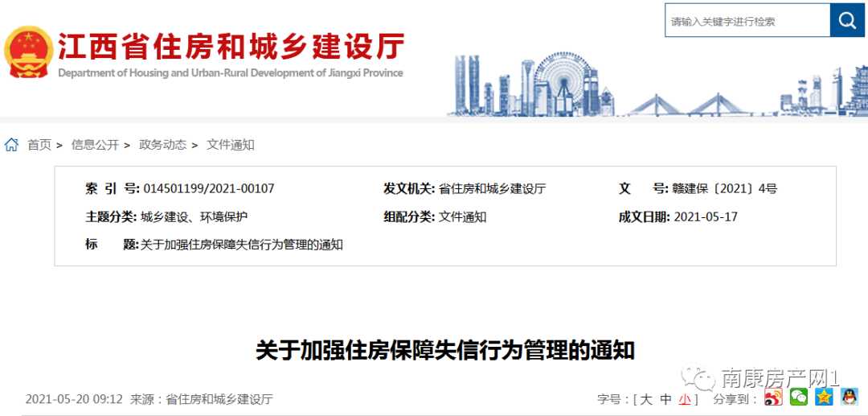Select the source text 来源：省住房和城乡建设厅
This screenshot has height=416, width=868.
[201, 399]
